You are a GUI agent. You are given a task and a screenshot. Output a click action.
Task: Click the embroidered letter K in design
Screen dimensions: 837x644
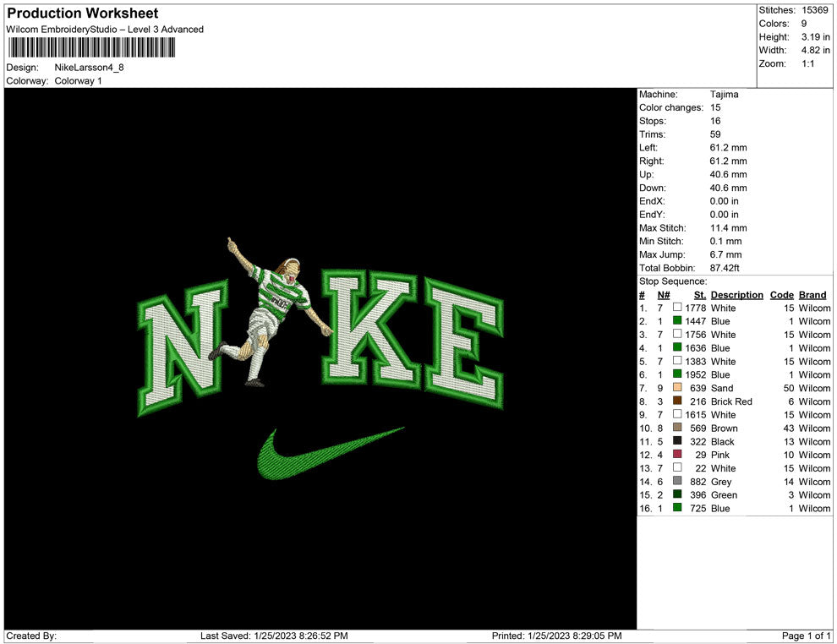[x=370, y=328]
